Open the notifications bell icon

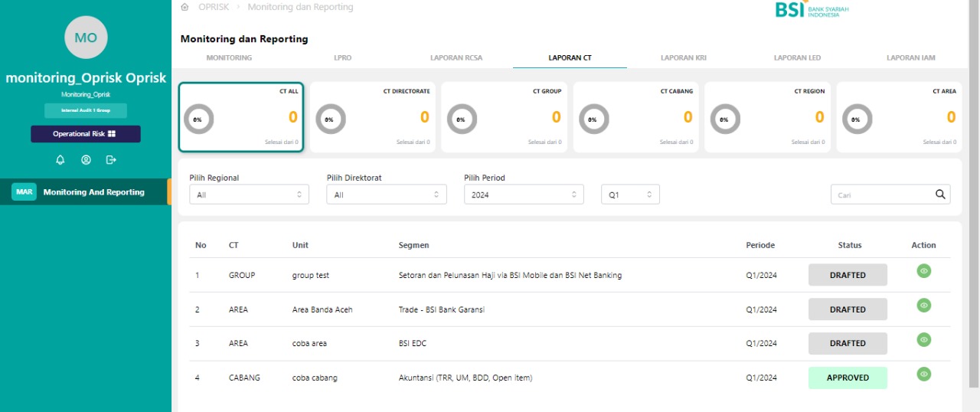pyautogui.click(x=60, y=160)
